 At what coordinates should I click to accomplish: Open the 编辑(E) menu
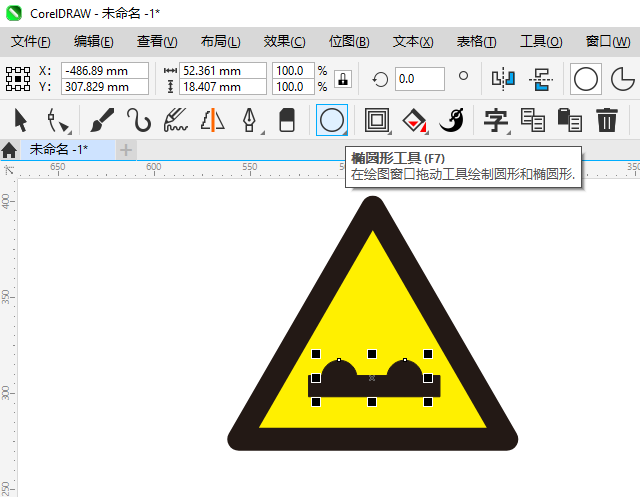pyautogui.click(x=93, y=41)
